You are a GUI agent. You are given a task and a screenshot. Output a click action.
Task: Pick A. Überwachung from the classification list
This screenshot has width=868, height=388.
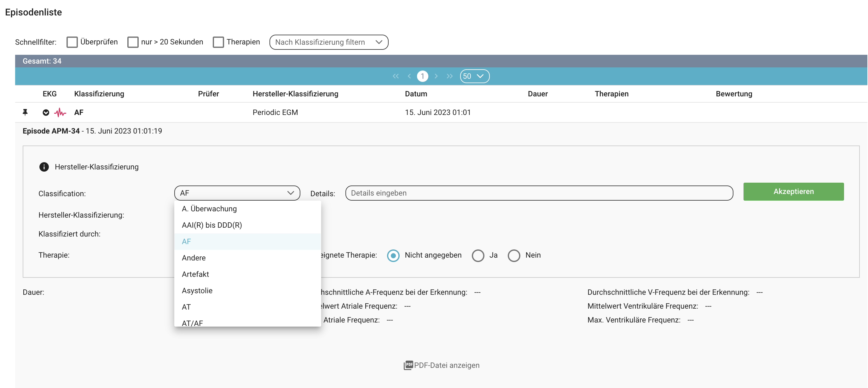coord(247,209)
